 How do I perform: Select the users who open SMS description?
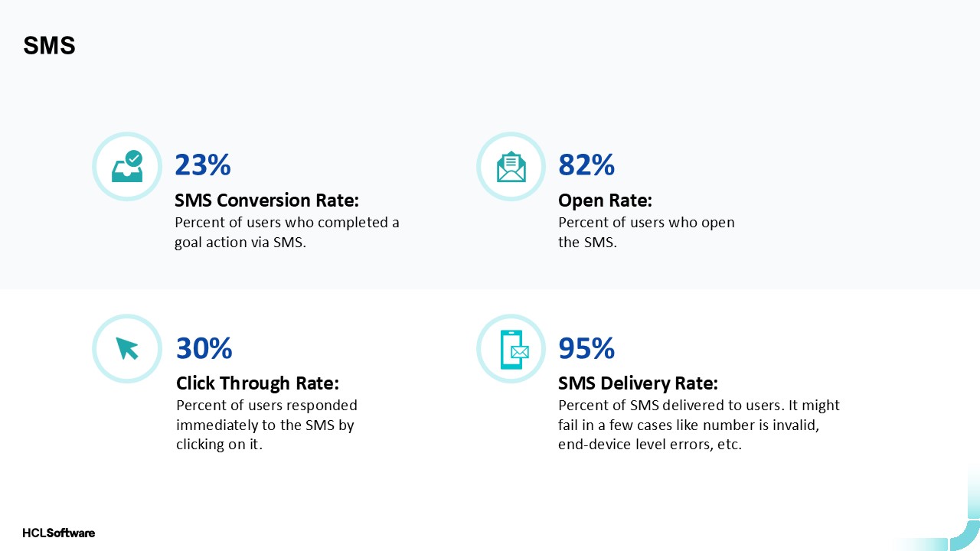pyautogui.click(x=646, y=233)
